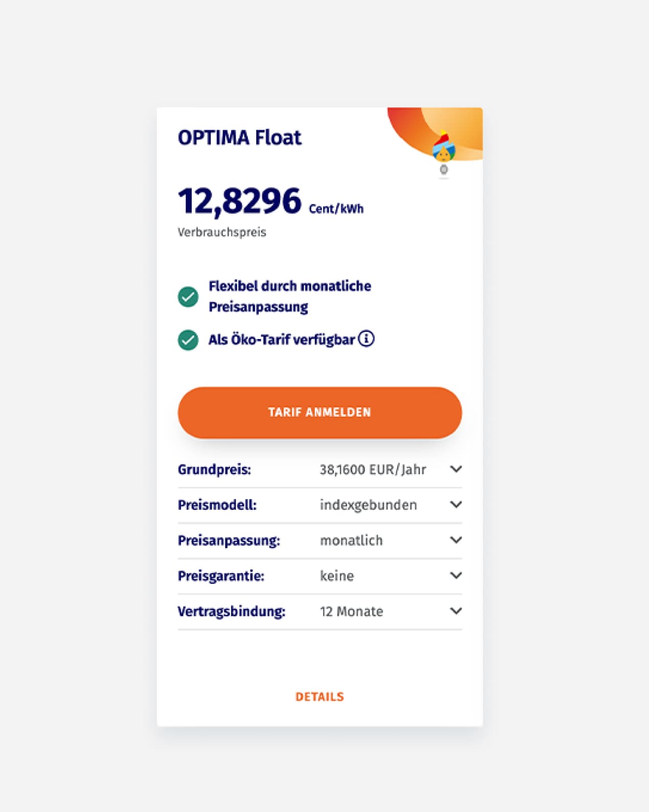Click the 38,1600 EUR/Jahr value
This screenshot has height=812, width=649.
click(x=373, y=469)
